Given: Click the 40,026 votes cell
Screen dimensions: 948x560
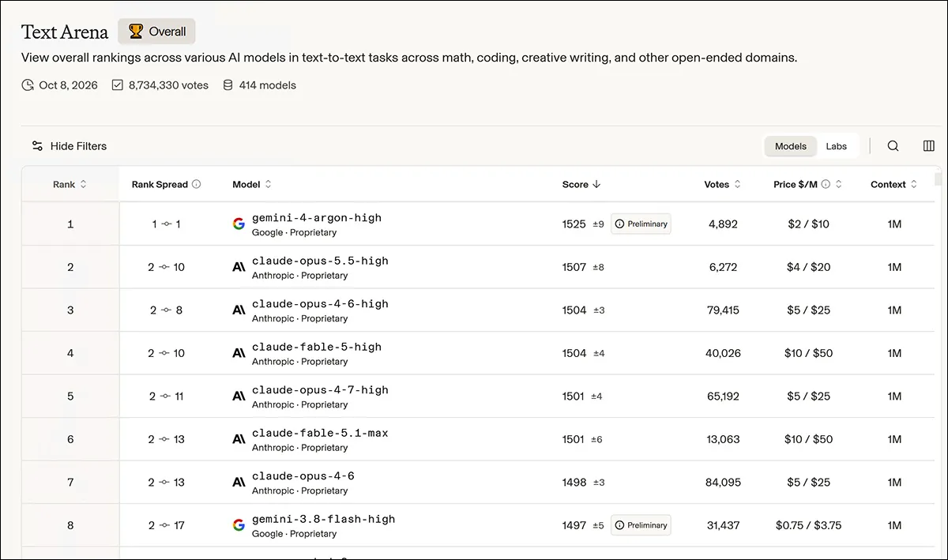Looking at the screenshot, I should 723,353.
